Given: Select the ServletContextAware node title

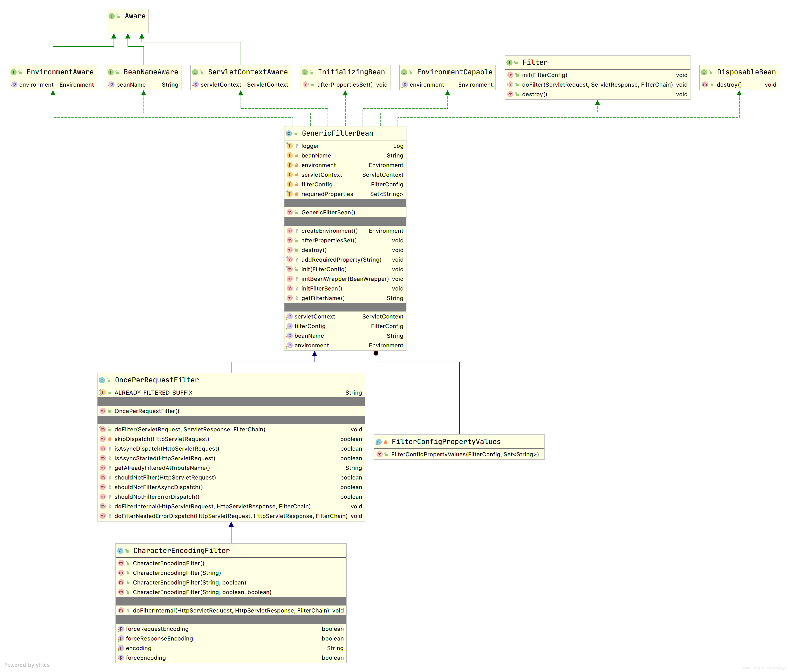Looking at the screenshot, I should point(248,72).
